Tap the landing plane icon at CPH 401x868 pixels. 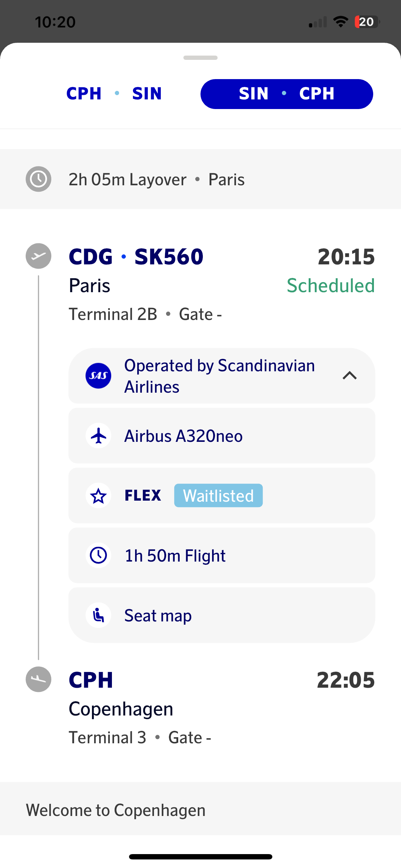tap(38, 679)
